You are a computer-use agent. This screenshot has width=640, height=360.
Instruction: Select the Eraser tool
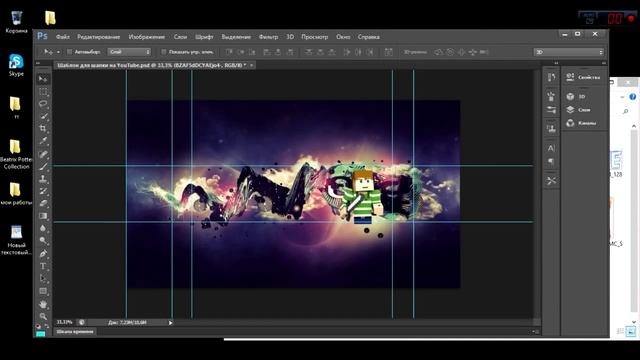(x=43, y=203)
